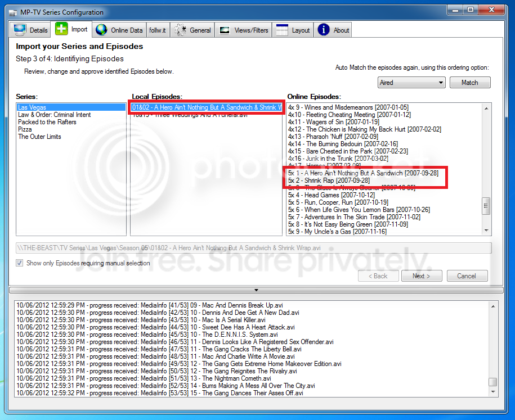Click the blue info icon for About
This screenshot has height=420, width=515.
point(324,30)
